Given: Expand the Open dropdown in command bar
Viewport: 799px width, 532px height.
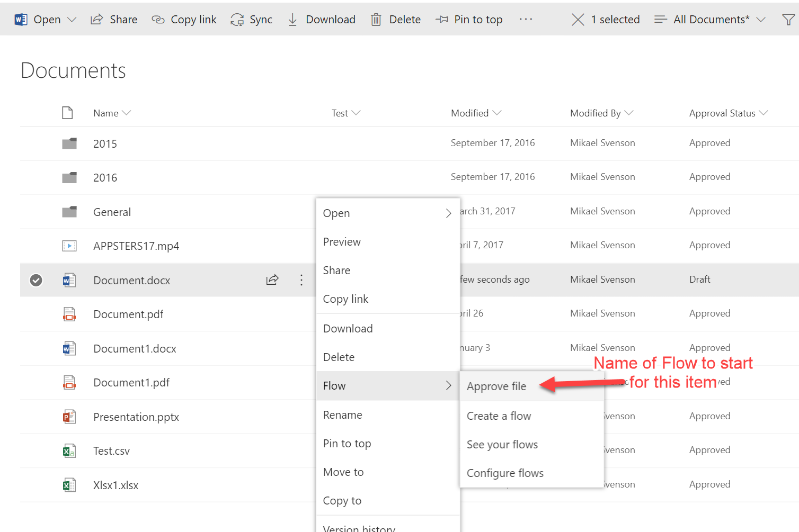Looking at the screenshot, I should click(72, 20).
